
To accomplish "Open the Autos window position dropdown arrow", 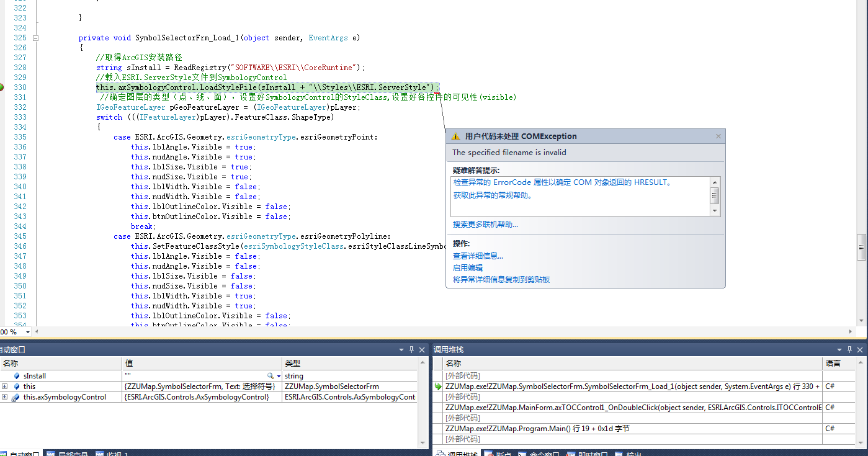I will click(401, 350).
